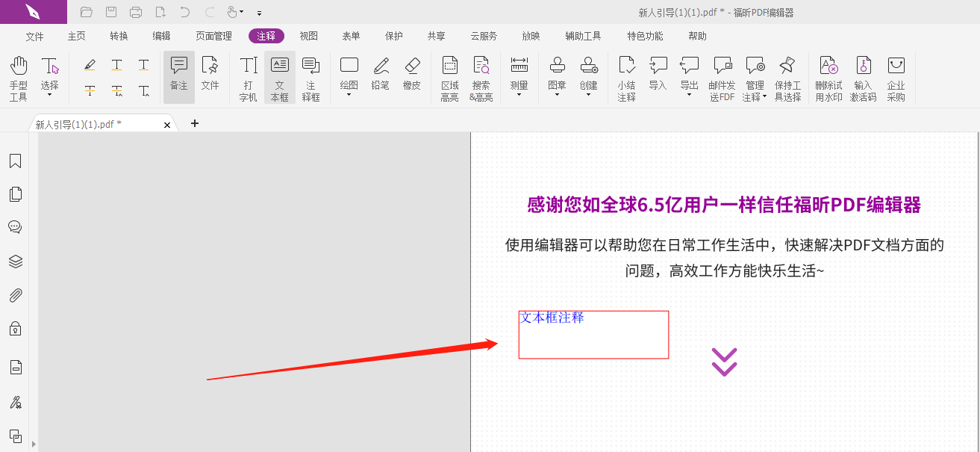980x452 pixels.
Task: Open the 页面管理 ribbon tab
Action: 213,35
